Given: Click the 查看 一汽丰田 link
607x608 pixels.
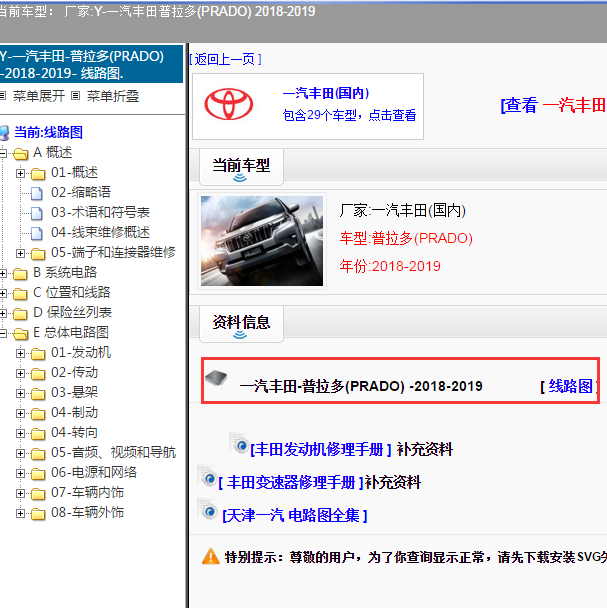Looking at the screenshot, I should click(553, 105).
